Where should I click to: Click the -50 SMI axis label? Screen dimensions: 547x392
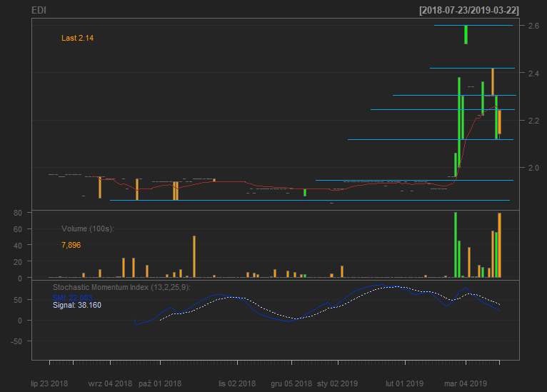coord(16,341)
